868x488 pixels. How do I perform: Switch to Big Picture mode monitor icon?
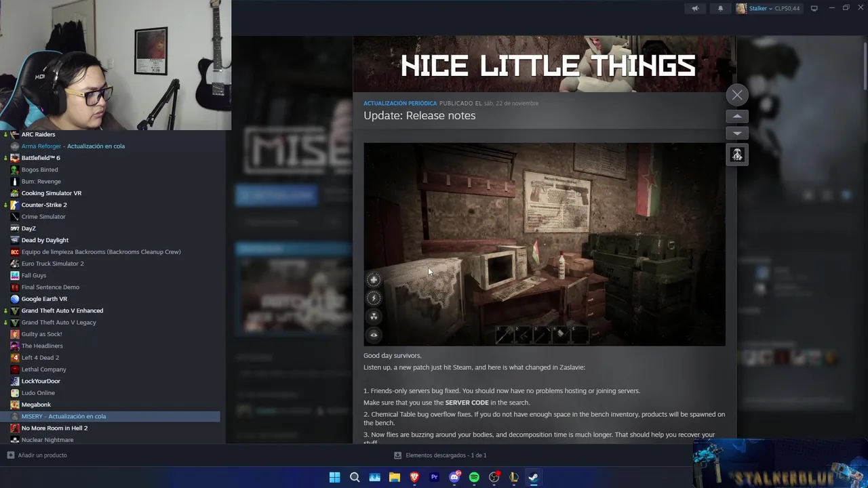coord(814,8)
